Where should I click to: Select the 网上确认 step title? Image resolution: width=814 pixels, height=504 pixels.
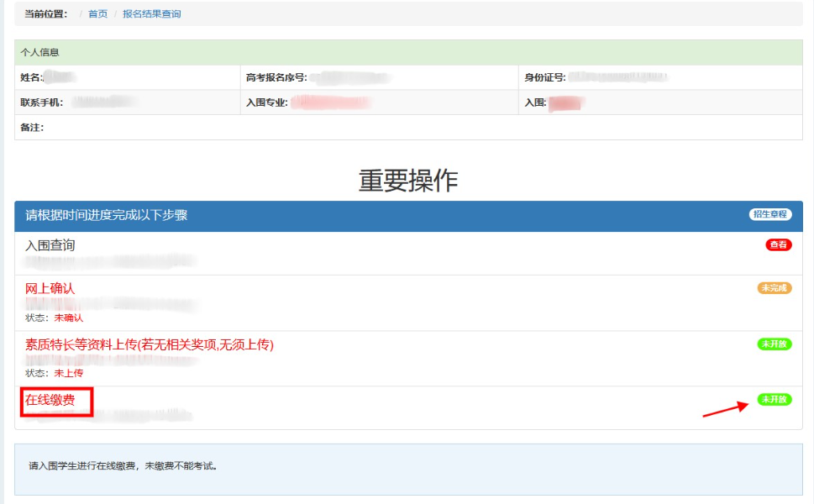coord(50,288)
